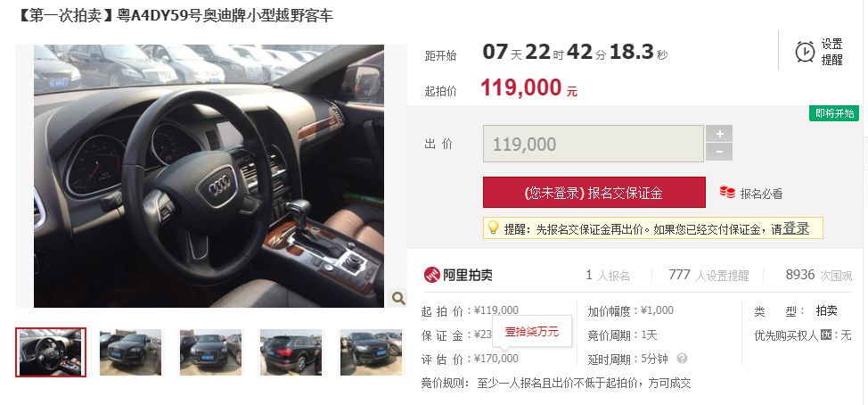Select the fifth car side thumbnail
Image resolution: width=868 pixels, height=405 pixels.
371,352
